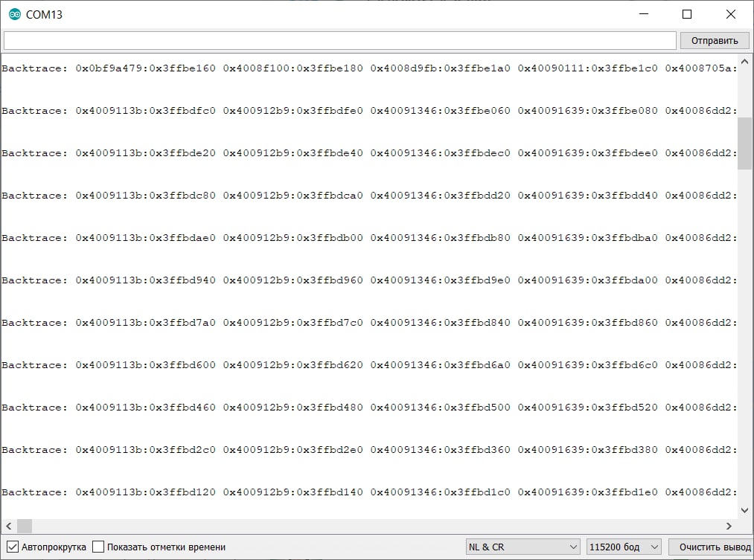The width and height of the screenshot is (754, 560).
Task: Enable Показать отметки времени checkbox
Action: 98,547
